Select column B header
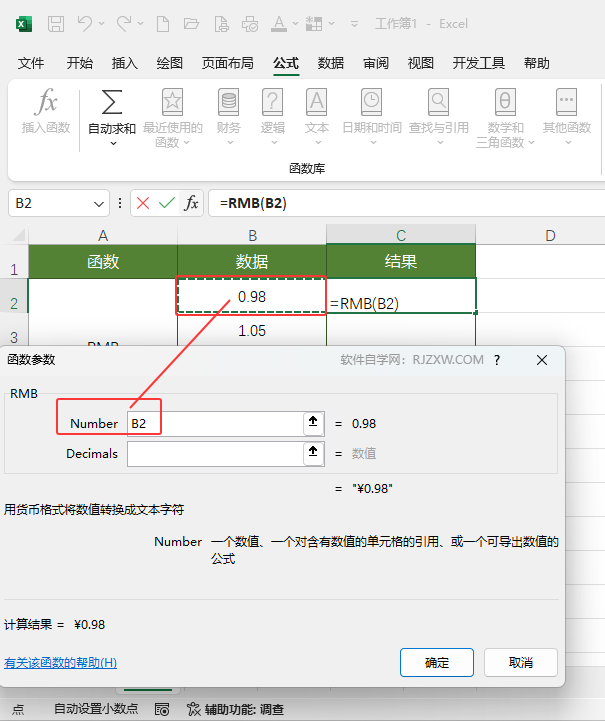Image resolution: width=605 pixels, height=721 pixels. tap(252, 235)
